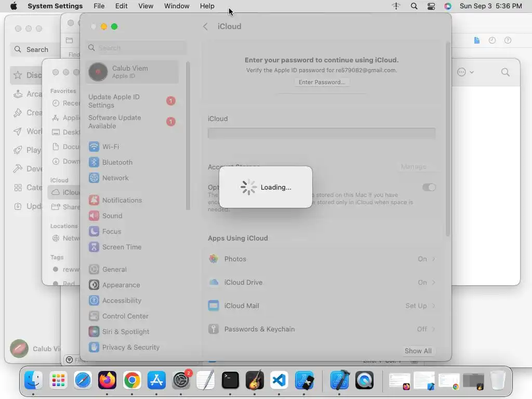Open Firefox from the Dock
Image resolution: width=532 pixels, height=399 pixels.
coord(107,380)
